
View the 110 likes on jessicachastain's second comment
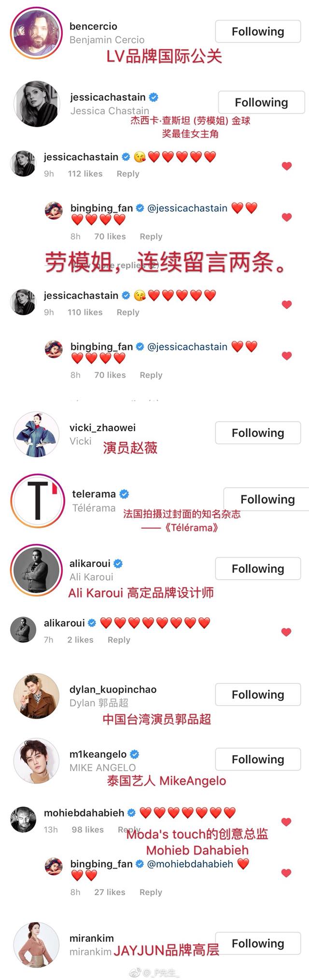coord(85,312)
